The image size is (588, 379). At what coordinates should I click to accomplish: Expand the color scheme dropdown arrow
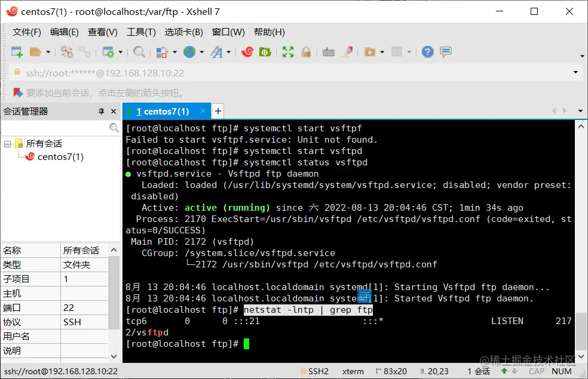pos(174,52)
